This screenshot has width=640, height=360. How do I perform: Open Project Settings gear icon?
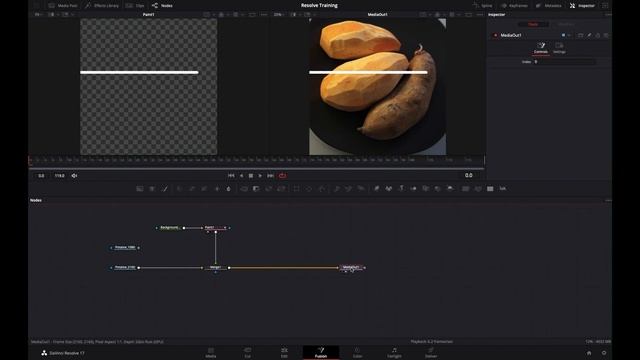click(604, 353)
